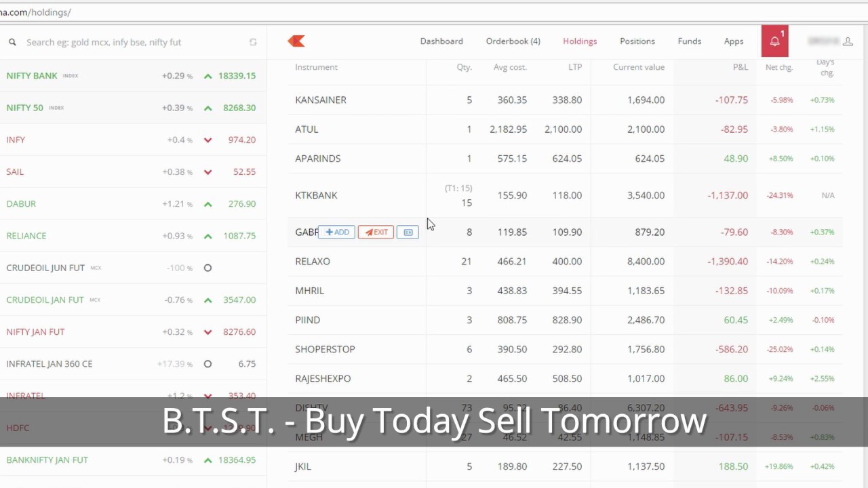Sort by Instrument column header
The width and height of the screenshot is (868, 488).
coord(316,67)
